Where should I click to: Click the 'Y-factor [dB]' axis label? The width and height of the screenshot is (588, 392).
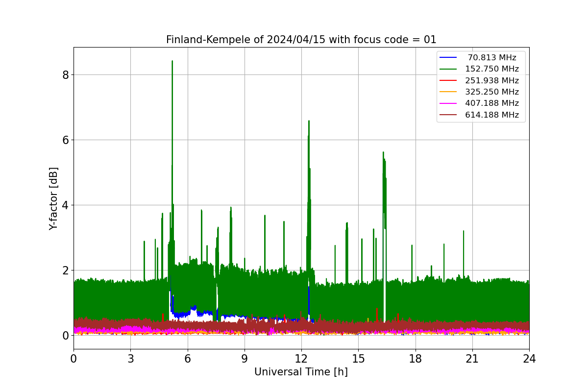click(54, 198)
